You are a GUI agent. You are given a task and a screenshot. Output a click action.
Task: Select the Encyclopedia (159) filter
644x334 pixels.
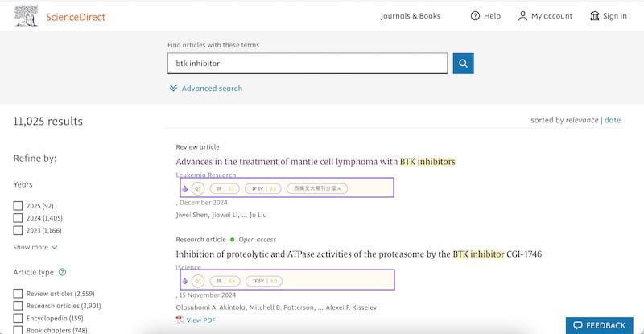(x=18, y=318)
